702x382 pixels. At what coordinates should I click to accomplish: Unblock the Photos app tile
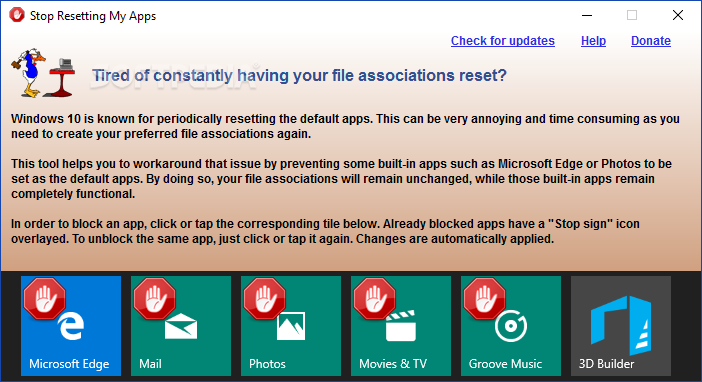pos(291,326)
